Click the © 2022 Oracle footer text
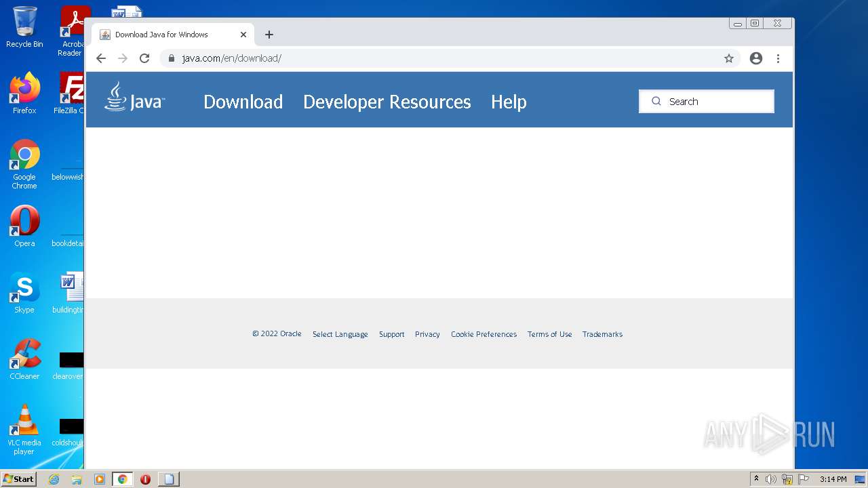The width and height of the screenshot is (868, 488). coord(277,333)
